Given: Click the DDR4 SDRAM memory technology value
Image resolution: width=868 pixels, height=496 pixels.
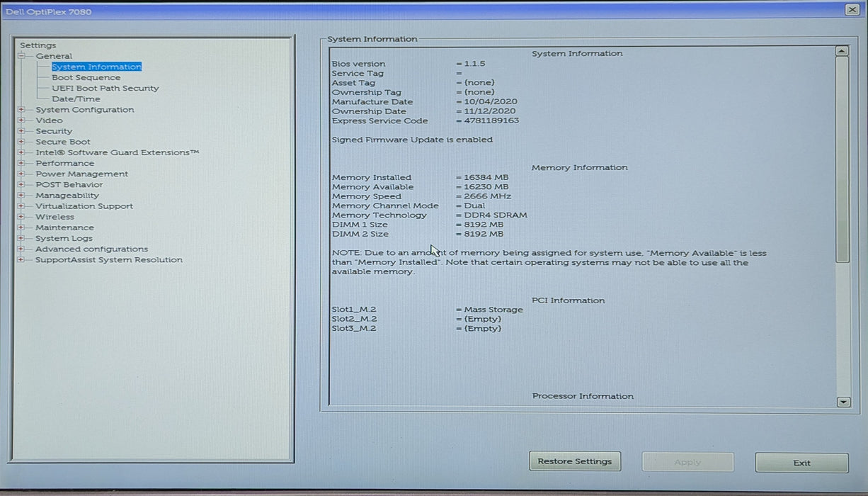Looking at the screenshot, I should pos(496,215).
